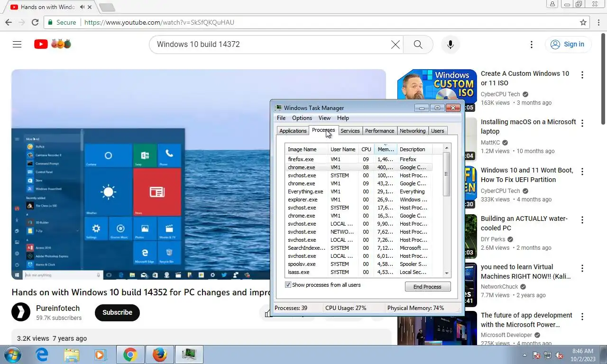Start voice search with the microphone icon
This screenshot has width=607, height=364.
(450, 44)
